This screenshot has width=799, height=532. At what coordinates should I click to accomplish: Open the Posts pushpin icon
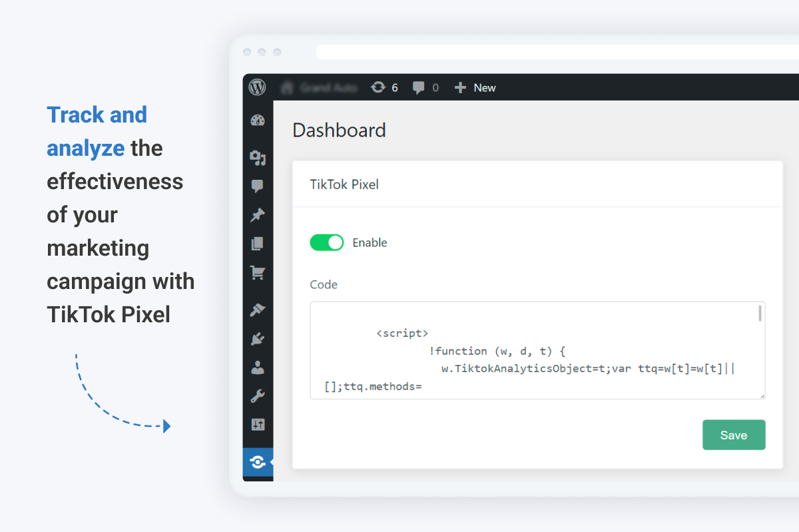click(x=258, y=215)
